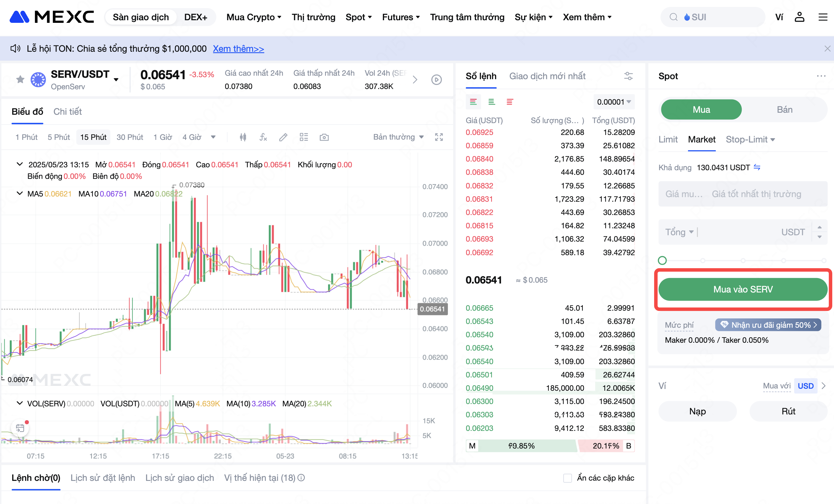Follow the Xem thêm>> banner link
Image resolution: width=834 pixels, height=504 pixels.
tap(238, 49)
